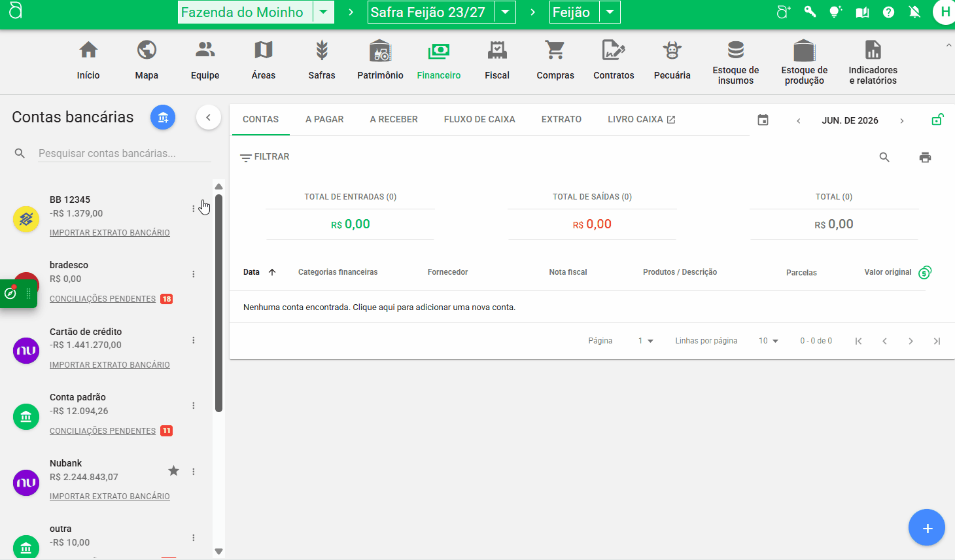Jump to the first page of results
Screen dimensions: 955x560
coord(858,341)
